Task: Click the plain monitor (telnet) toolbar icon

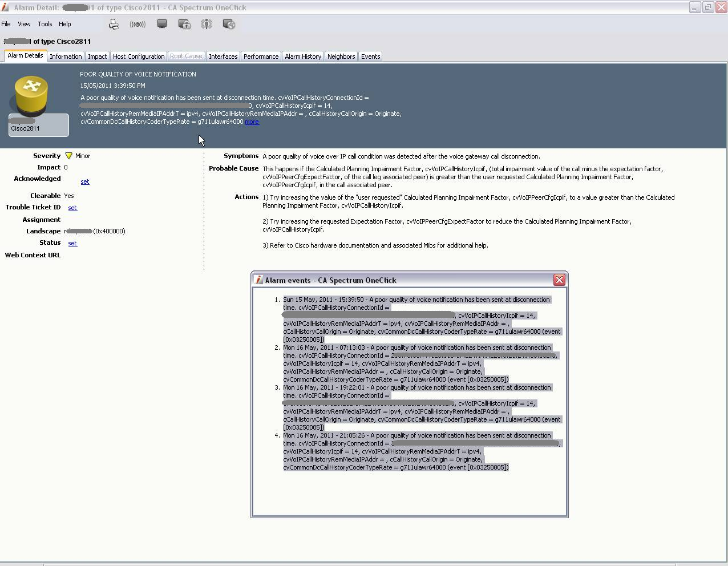Action: [x=162, y=24]
